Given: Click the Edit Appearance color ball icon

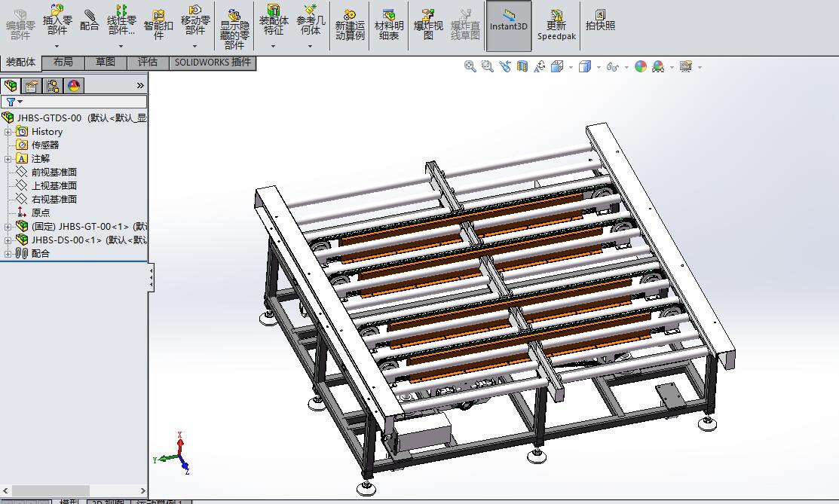Looking at the screenshot, I should click(x=641, y=66).
